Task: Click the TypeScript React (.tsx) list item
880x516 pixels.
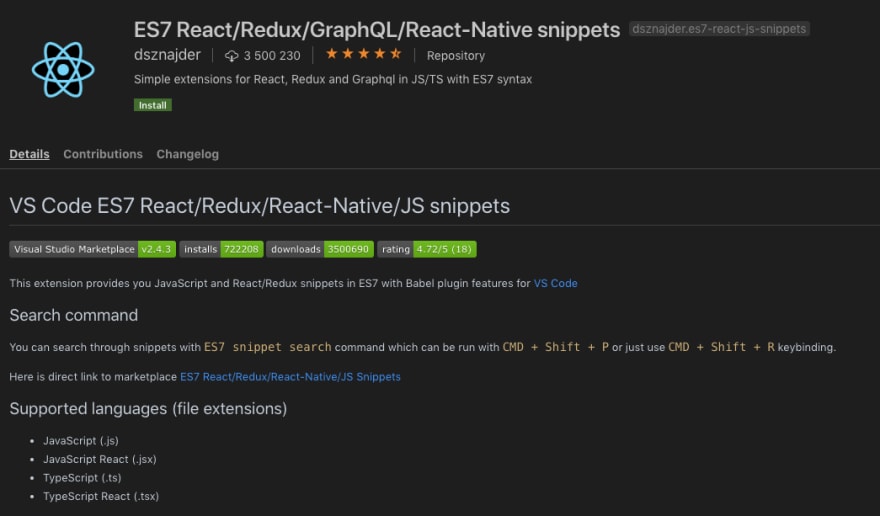Action: click(101, 496)
